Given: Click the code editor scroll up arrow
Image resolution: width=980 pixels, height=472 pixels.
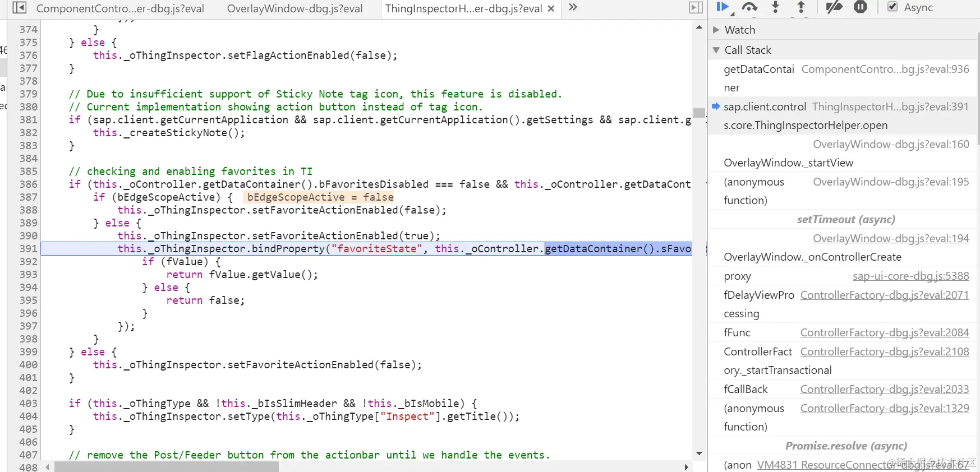Looking at the screenshot, I should click(699, 27).
